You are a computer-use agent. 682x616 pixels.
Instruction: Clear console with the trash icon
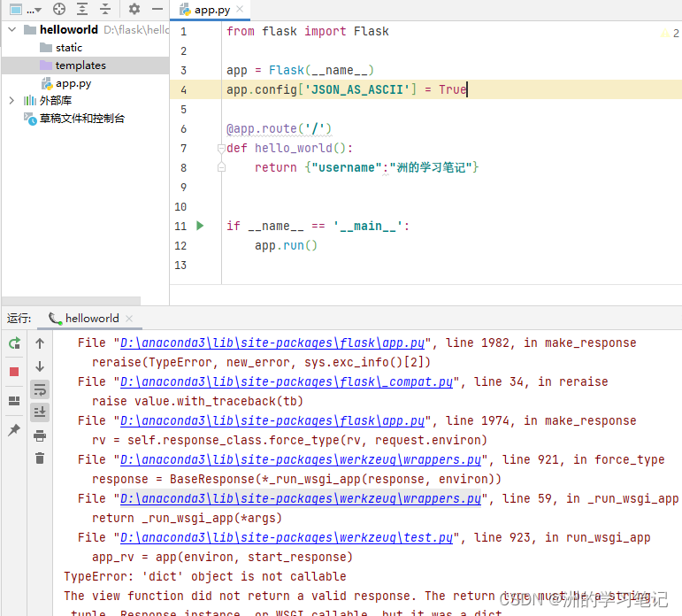tap(40, 458)
